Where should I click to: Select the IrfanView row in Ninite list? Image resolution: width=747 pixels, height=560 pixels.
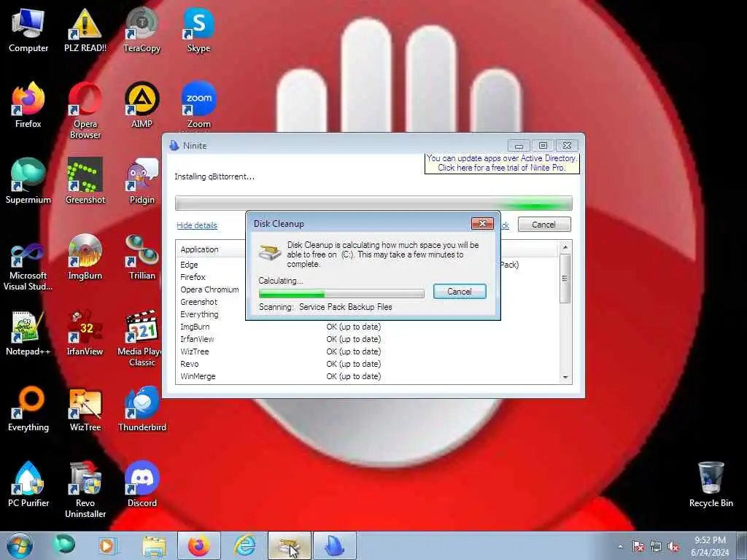coord(368,339)
